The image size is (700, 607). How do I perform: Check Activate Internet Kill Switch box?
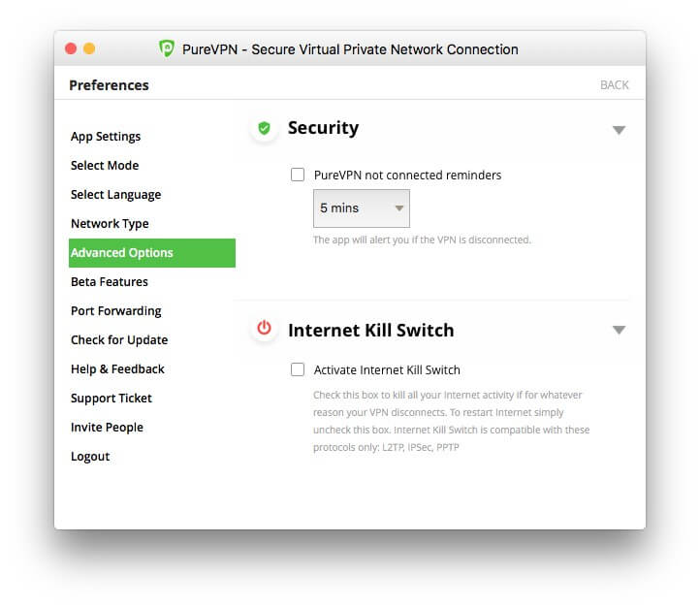pos(298,369)
